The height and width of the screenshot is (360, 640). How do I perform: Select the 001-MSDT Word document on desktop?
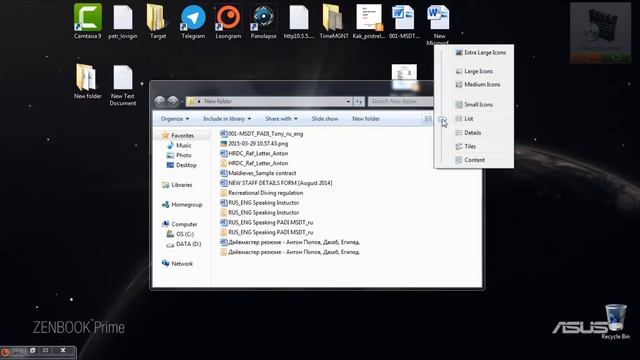pyautogui.click(x=404, y=22)
